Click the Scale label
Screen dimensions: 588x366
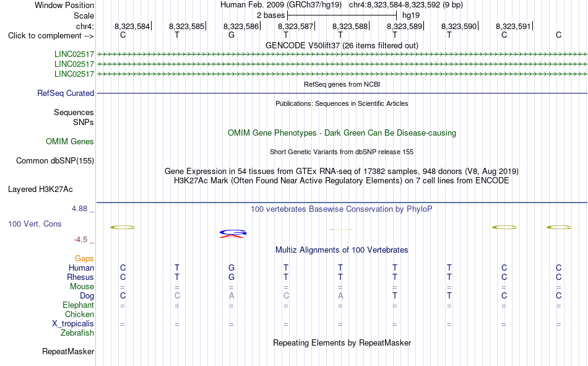coord(84,15)
